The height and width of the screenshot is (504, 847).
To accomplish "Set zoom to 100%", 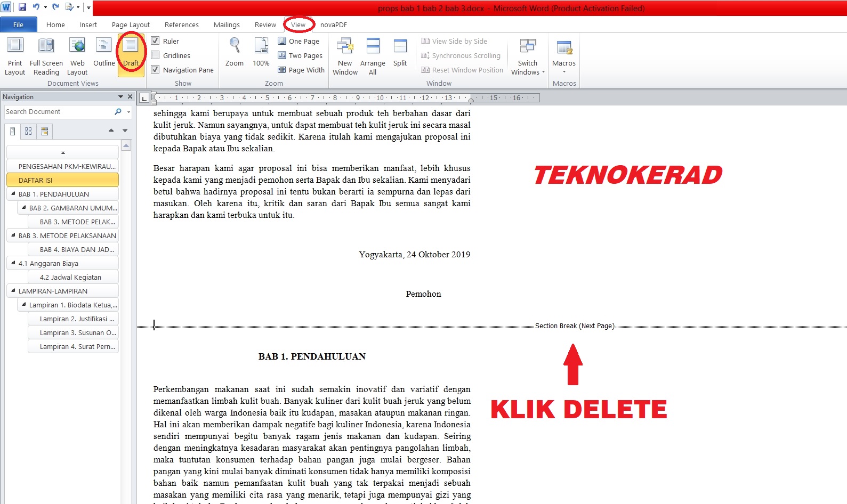I will point(261,52).
